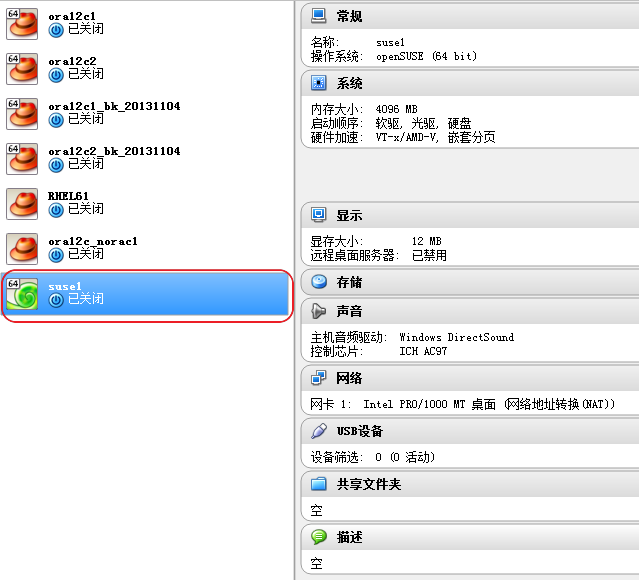The width and height of the screenshot is (639, 580).
Task: Select the ora12c1_bk_20131104 machine name
Action: tap(114, 106)
